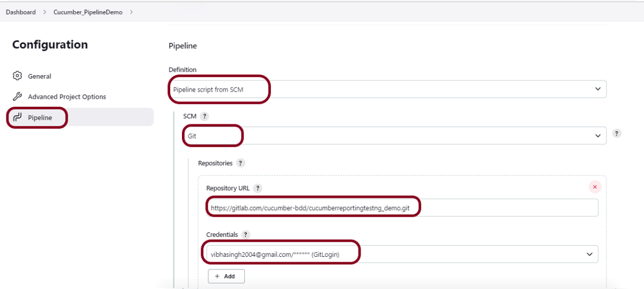Click help icon right of Git dropdown
This screenshot has width=644, height=289.
pos(617,134)
